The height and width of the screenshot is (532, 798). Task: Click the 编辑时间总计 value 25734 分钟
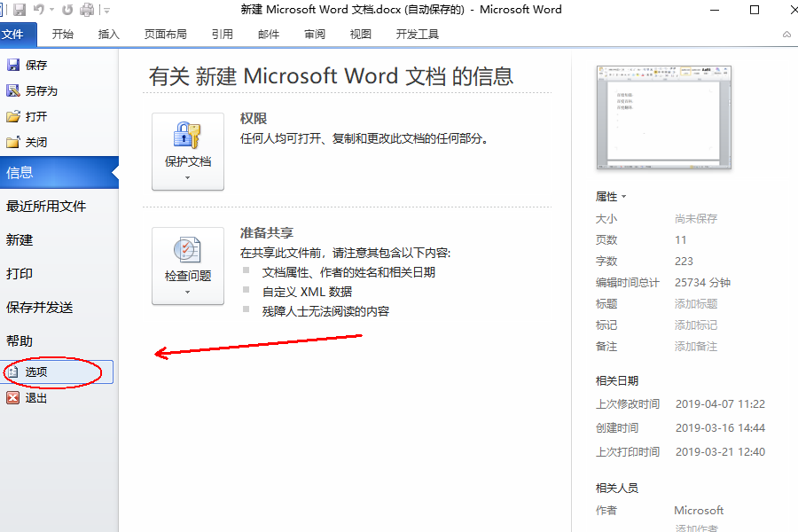[702, 283]
